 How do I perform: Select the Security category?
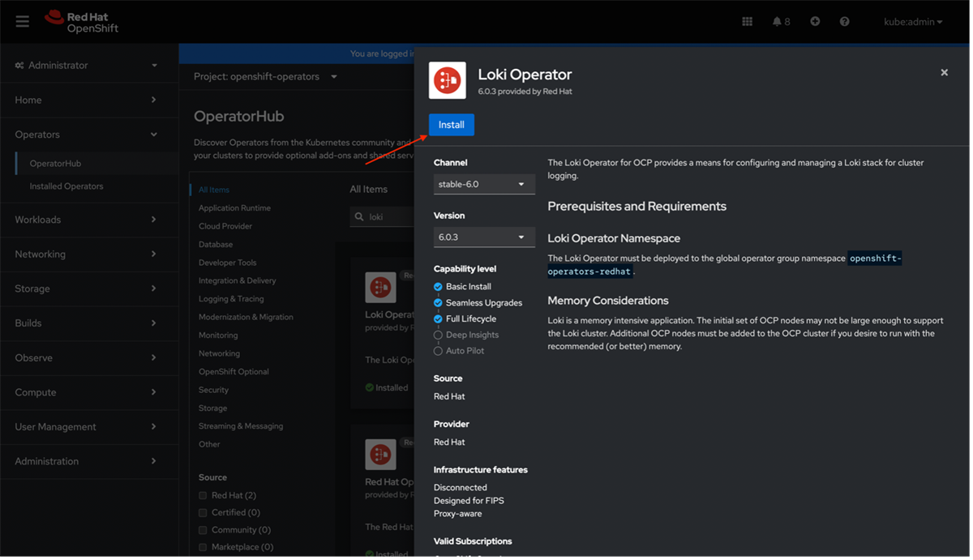coord(214,390)
